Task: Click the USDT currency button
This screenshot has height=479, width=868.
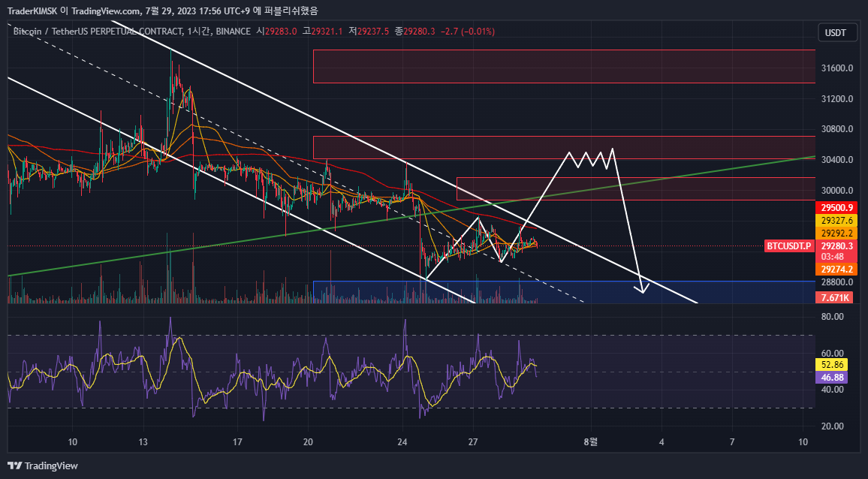Action: click(x=836, y=33)
